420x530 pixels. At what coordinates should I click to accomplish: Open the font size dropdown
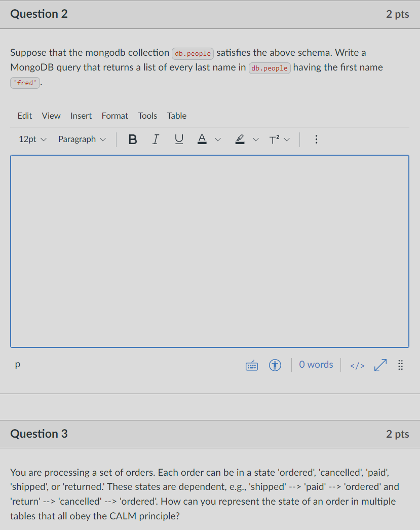click(x=32, y=139)
